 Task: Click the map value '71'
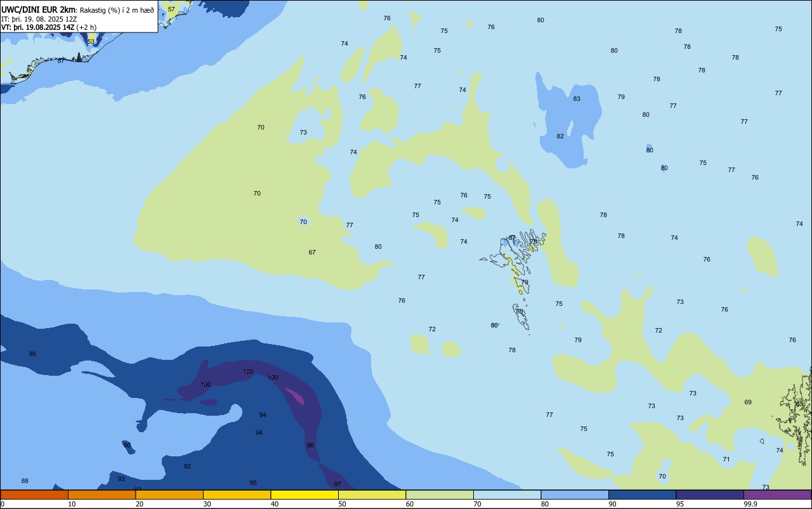tap(726, 459)
